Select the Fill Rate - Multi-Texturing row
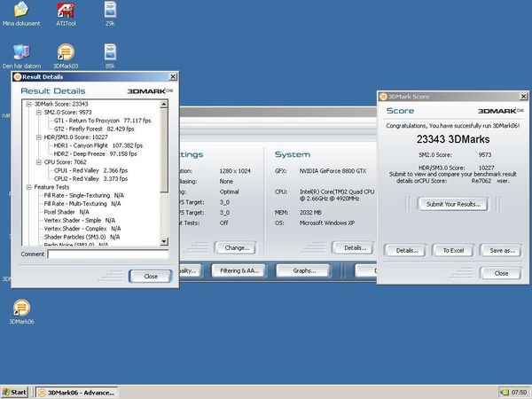This screenshot has height=399, width=532. (x=82, y=204)
